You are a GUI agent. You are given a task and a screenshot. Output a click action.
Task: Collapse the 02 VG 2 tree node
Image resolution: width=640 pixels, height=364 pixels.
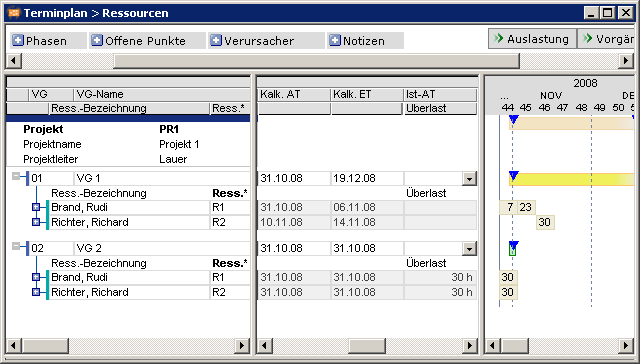tap(16, 246)
